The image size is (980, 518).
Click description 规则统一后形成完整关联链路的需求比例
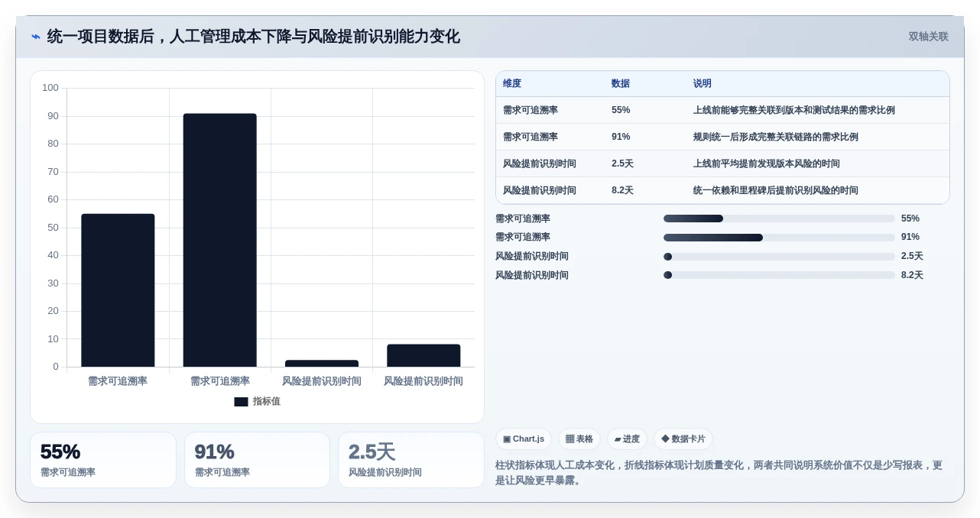click(x=776, y=137)
